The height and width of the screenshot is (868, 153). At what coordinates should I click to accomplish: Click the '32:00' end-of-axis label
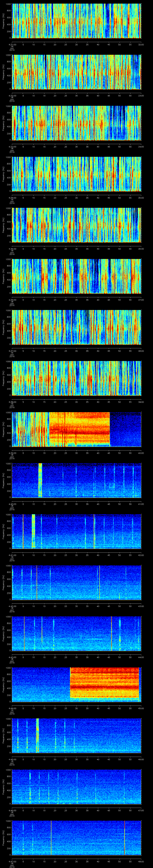click(141, 44)
